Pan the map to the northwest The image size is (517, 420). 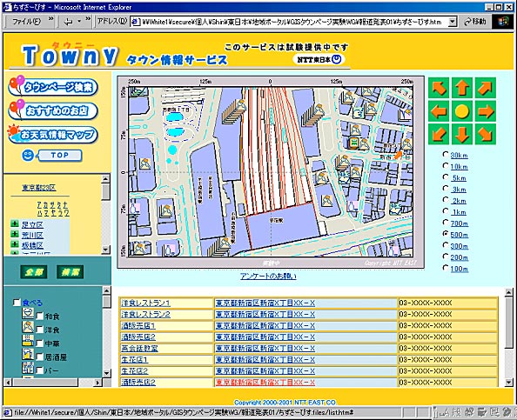[439, 88]
